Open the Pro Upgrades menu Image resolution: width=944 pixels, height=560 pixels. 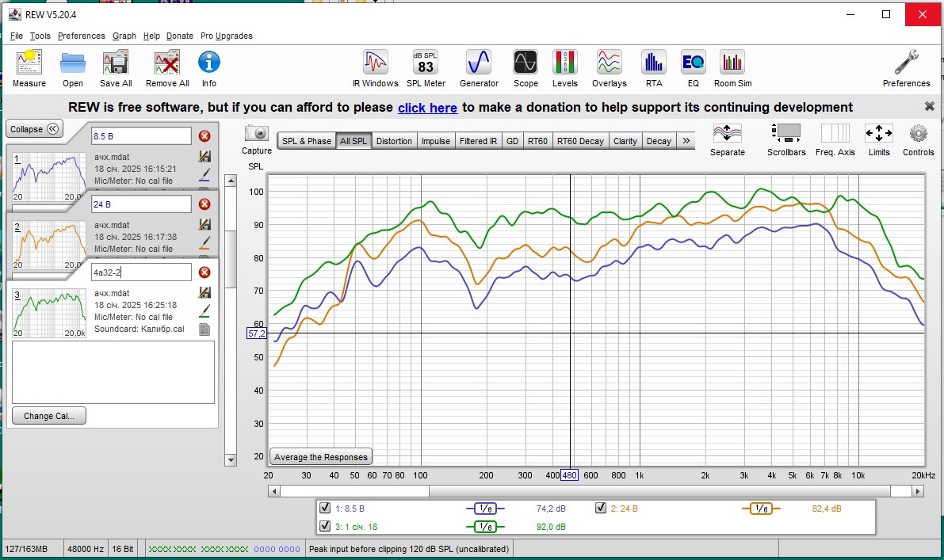(227, 36)
